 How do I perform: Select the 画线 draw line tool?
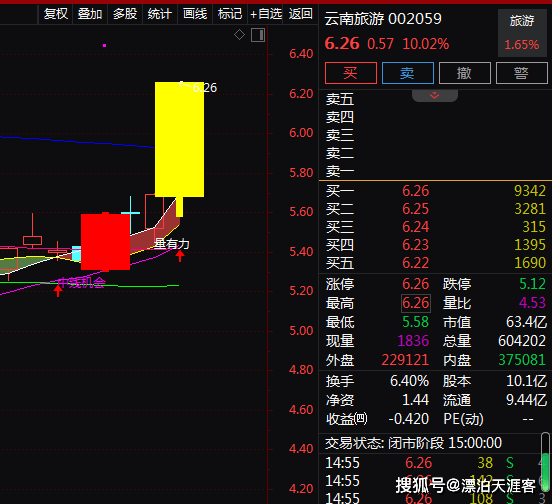pos(195,14)
